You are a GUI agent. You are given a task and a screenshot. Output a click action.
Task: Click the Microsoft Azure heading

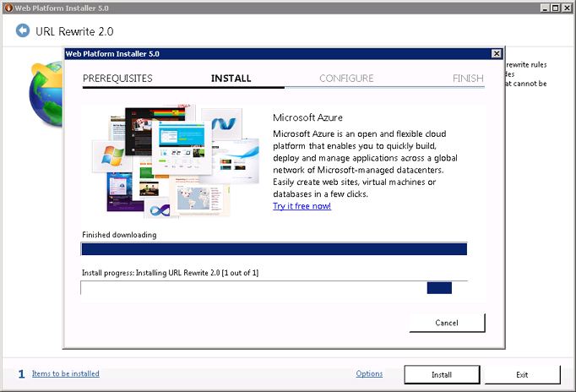pos(307,117)
